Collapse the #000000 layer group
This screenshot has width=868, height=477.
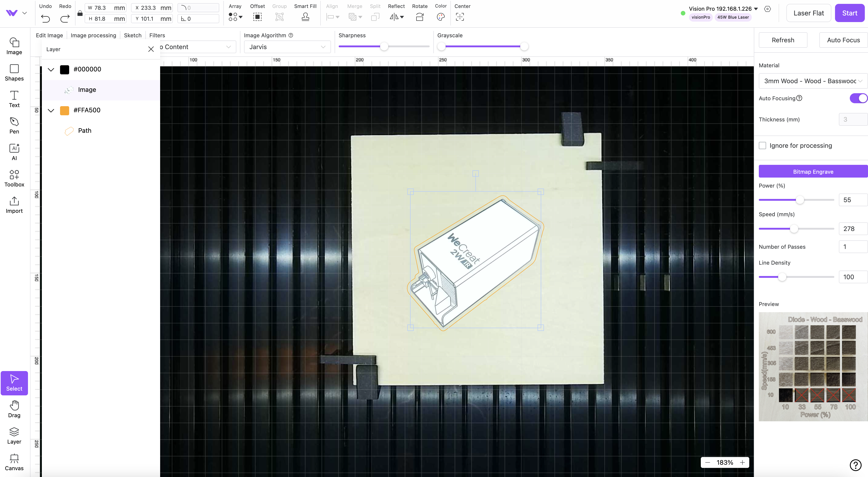(51, 69)
